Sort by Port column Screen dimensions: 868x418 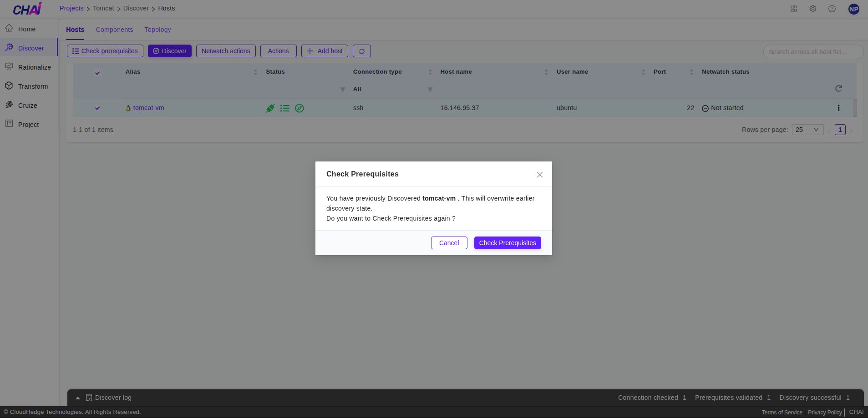[x=691, y=72]
